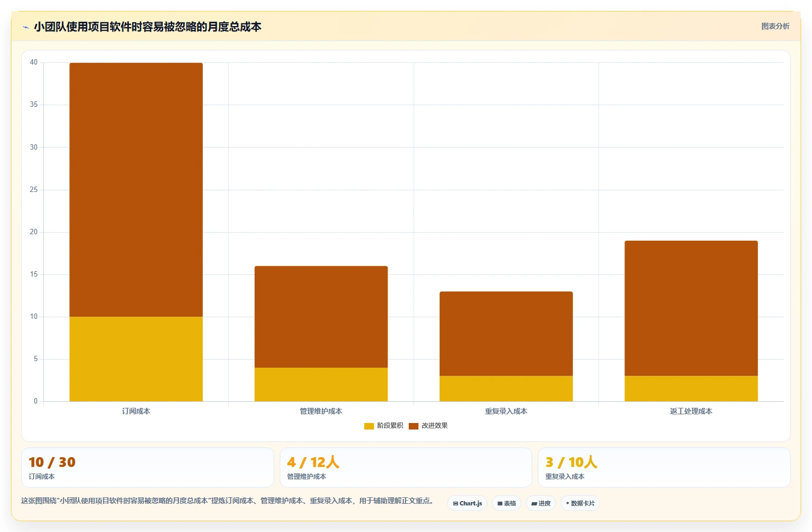Click the description text below the cards
This screenshot has width=812, height=532.
click(229, 501)
